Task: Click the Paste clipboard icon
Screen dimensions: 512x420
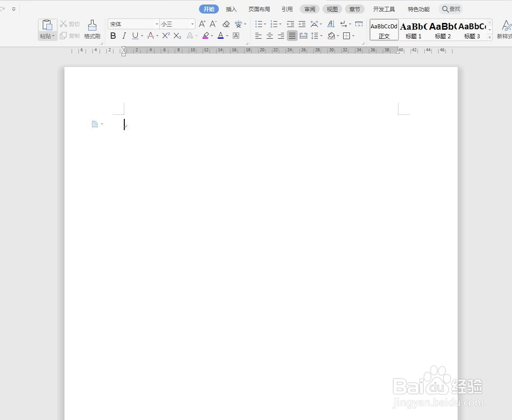Action: (x=47, y=25)
